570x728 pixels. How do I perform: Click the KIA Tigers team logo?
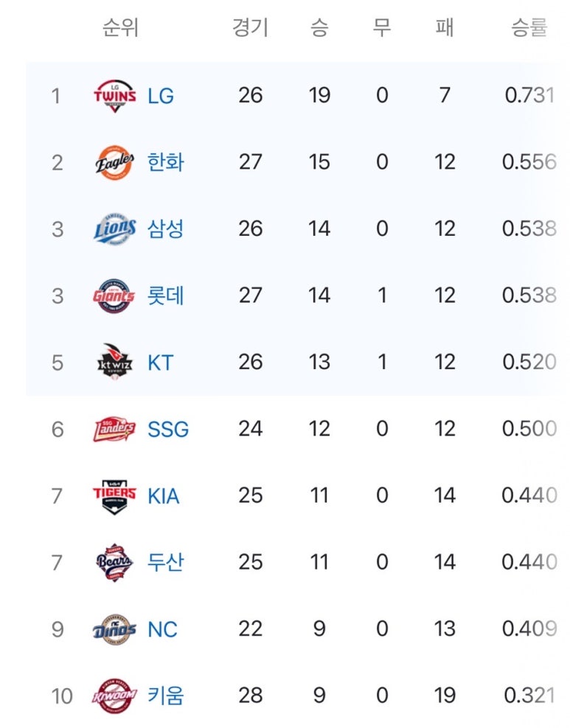(115, 497)
